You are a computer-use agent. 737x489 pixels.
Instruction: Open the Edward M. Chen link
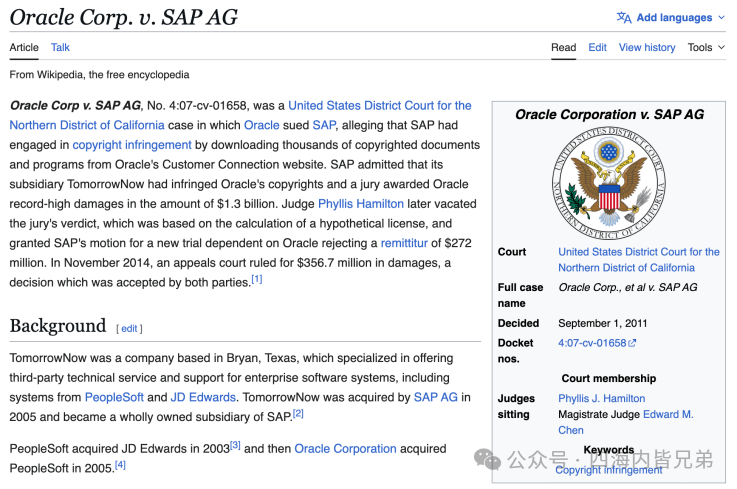coord(626,422)
